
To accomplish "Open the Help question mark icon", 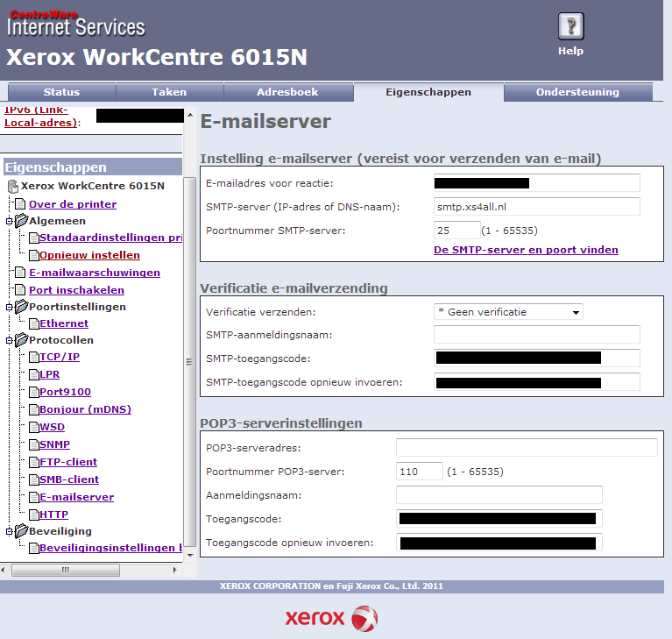I will click(x=571, y=26).
